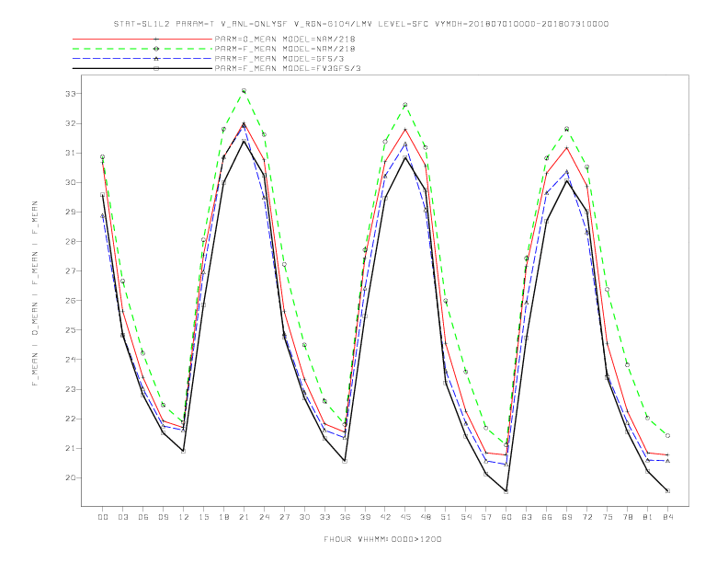
Task: Click x-axis forecast hour label 27
Action: (284, 517)
